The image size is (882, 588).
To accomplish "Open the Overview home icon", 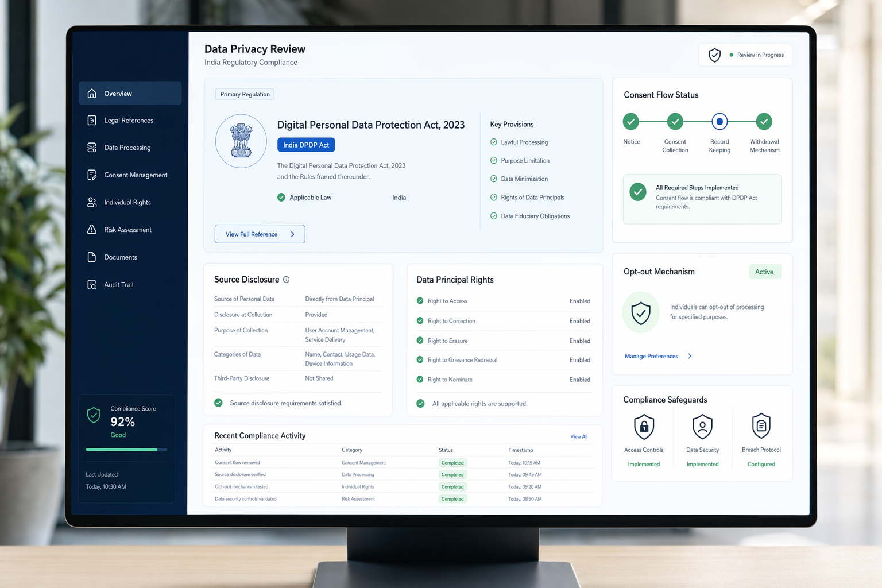I will [x=92, y=94].
